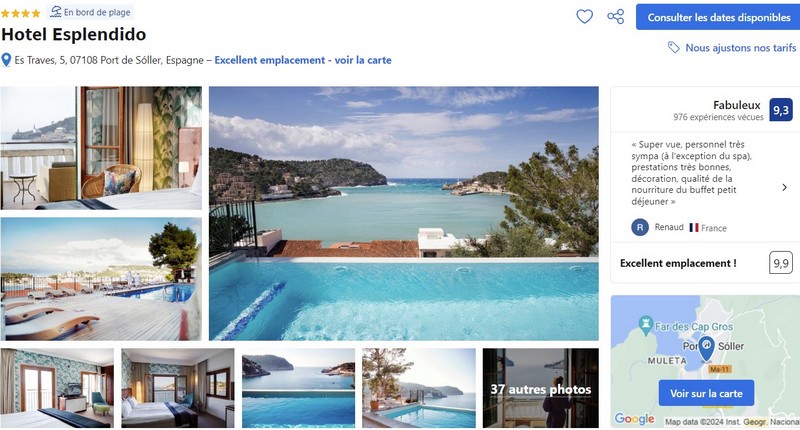Click the 9,3 Fabuleux review score badge
Image resolution: width=800 pixels, height=430 pixels.
(781, 110)
